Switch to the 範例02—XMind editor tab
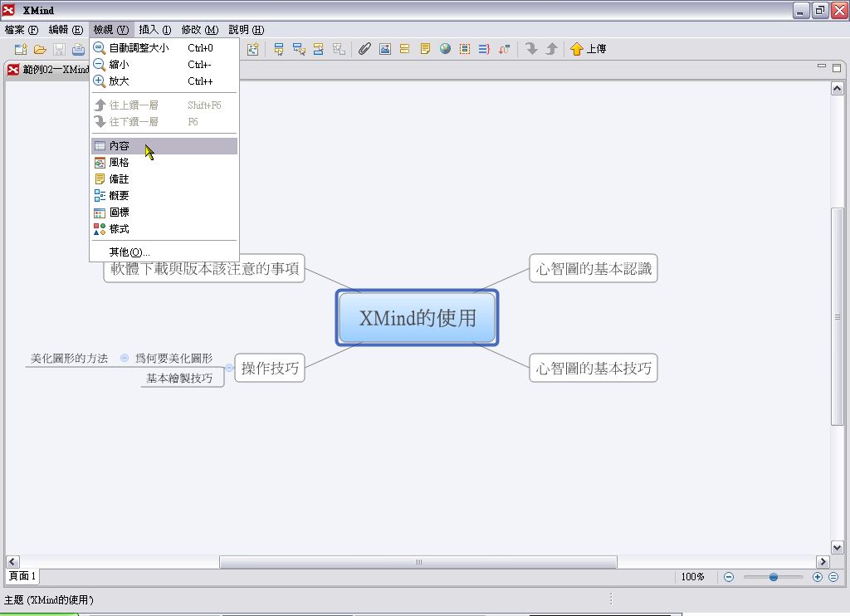Viewport: 850px width, 616px height. 47,70
